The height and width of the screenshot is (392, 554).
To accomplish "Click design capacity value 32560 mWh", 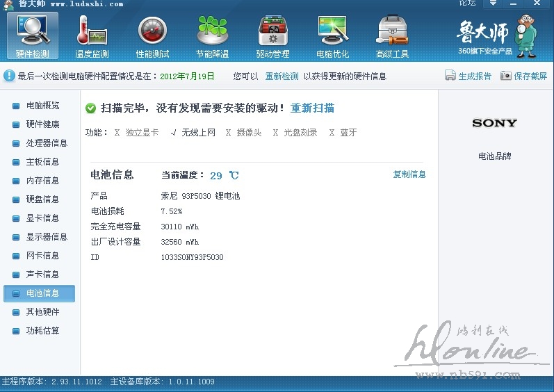I will click(x=180, y=242).
